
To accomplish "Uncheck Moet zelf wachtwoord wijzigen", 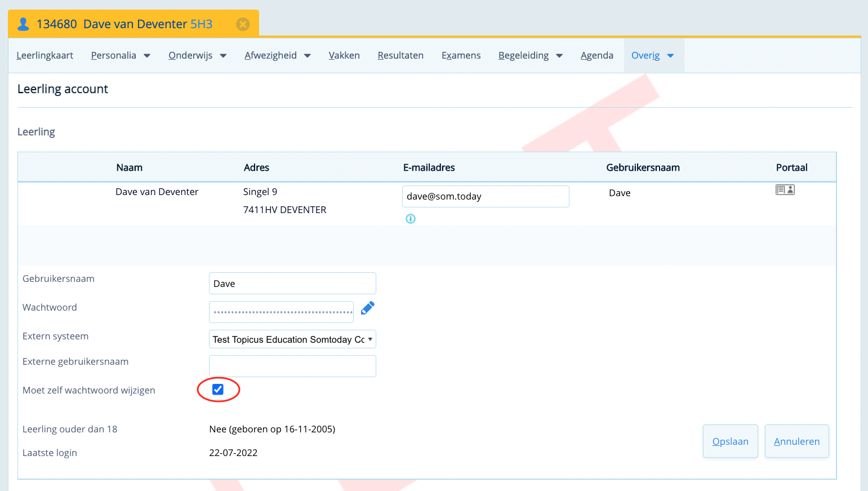I will [x=218, y=390].
